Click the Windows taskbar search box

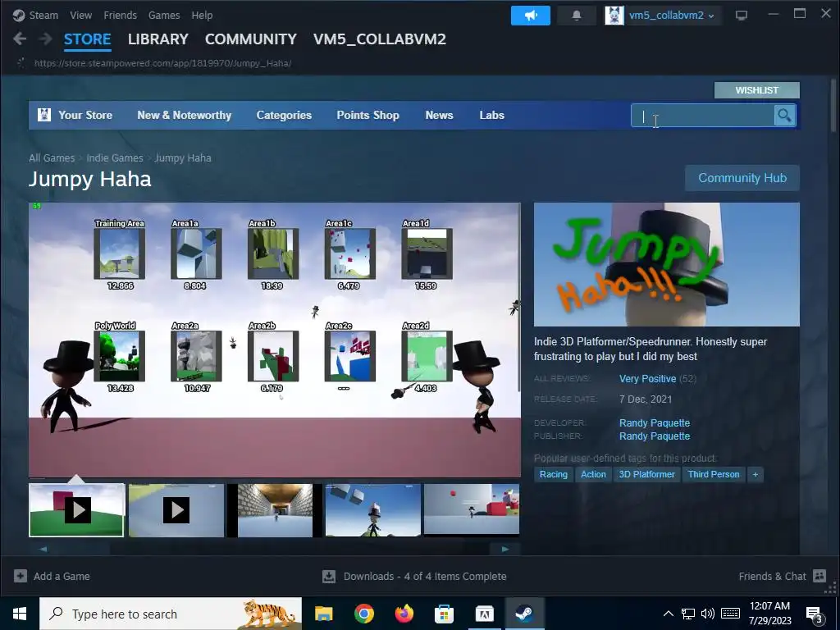coord(171,614)
